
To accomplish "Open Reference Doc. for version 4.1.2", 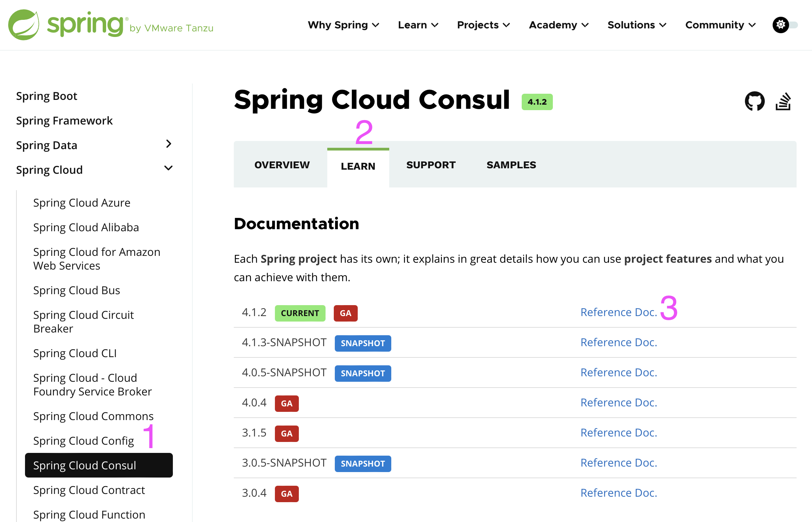I will tap(619, 312).
